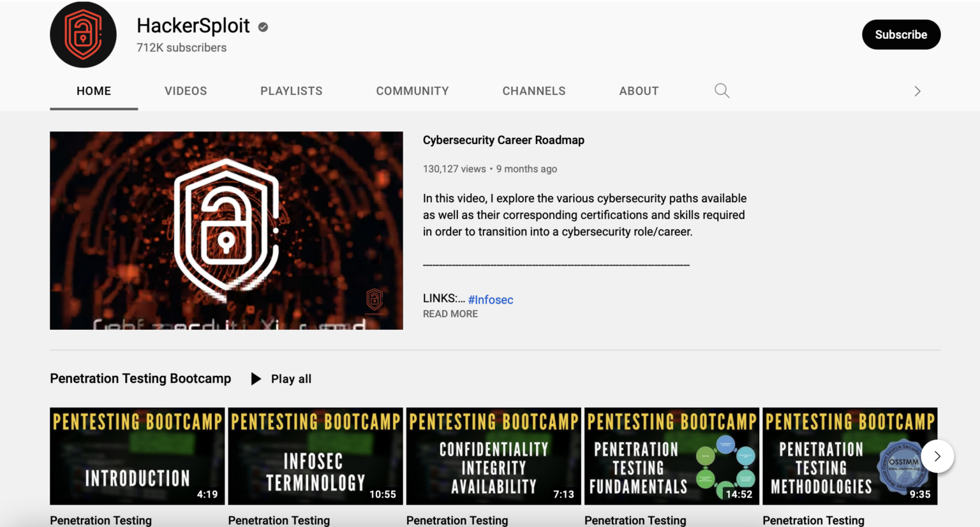
Task: Open the #Infosec hashtag link
Action: tap(491, 299)
